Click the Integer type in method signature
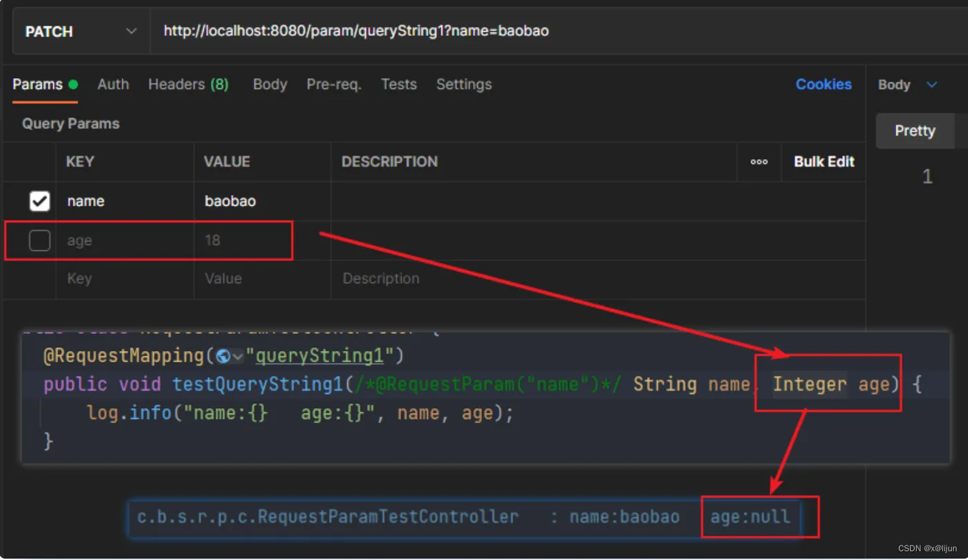Image resolution: width=968 pixels, height=560 pixels. coord(810,384)
